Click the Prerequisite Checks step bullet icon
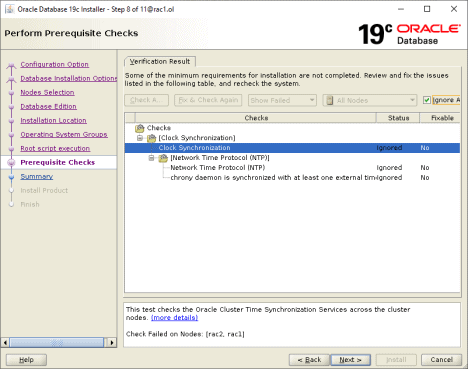The image size is (468, 369). click(x=11, y=163)
